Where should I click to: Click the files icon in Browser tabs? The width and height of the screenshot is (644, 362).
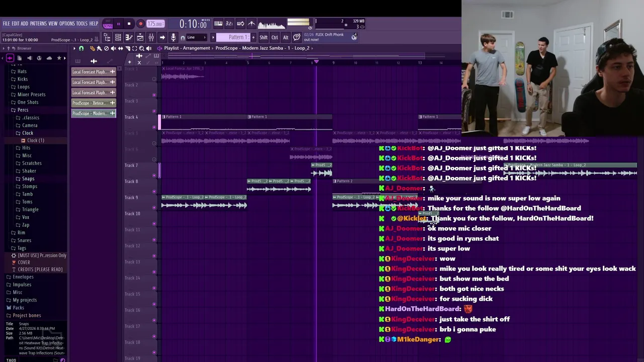click(20, 58)
